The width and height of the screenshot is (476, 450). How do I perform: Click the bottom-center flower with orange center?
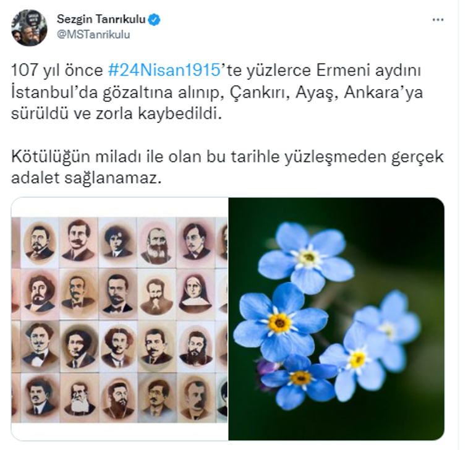tap(300, 380)
